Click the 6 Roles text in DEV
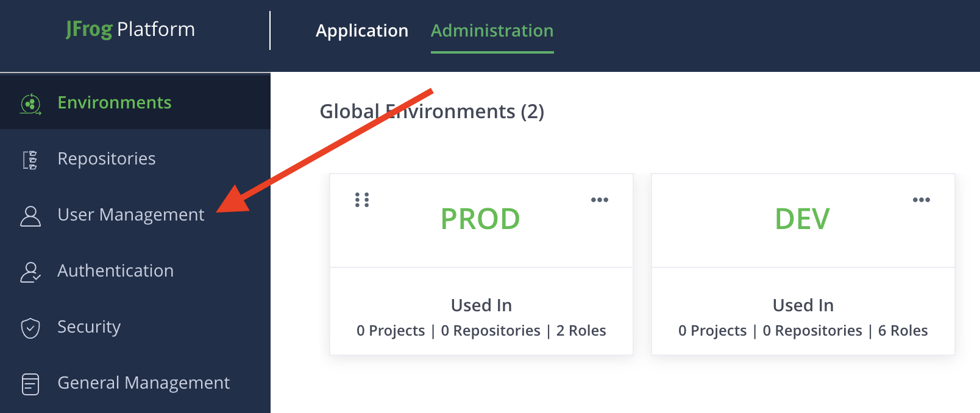980x413 pixels. click(x=903, y=331)
